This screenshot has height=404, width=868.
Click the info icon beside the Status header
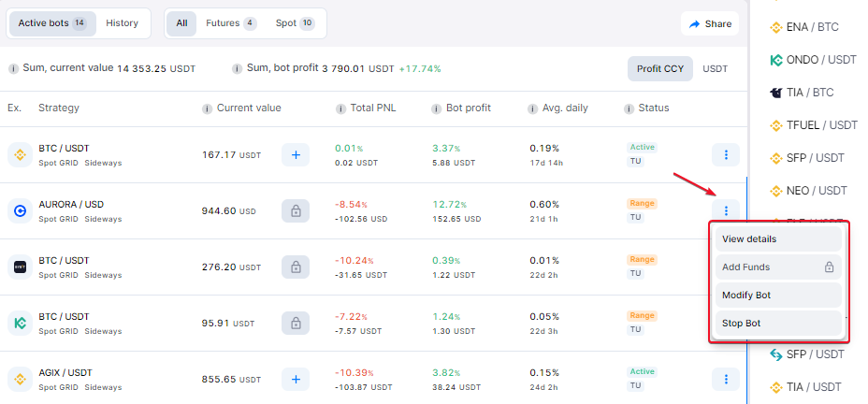[629, 108]
